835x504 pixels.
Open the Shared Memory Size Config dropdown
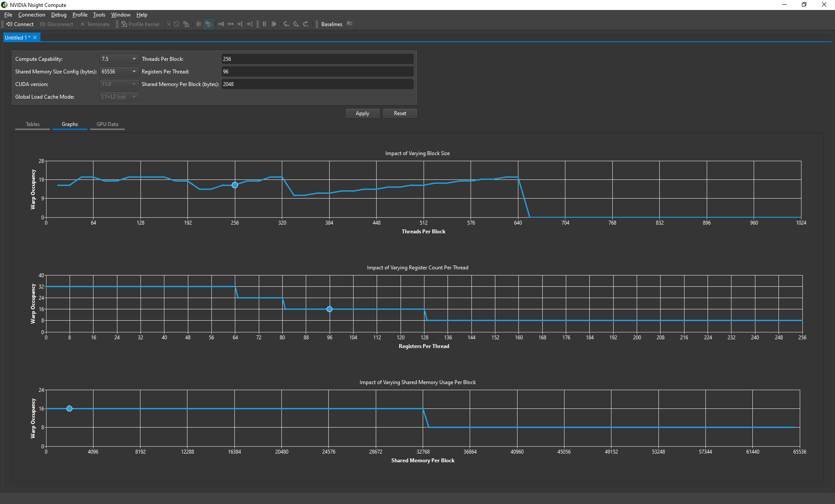tap(119, 71)
